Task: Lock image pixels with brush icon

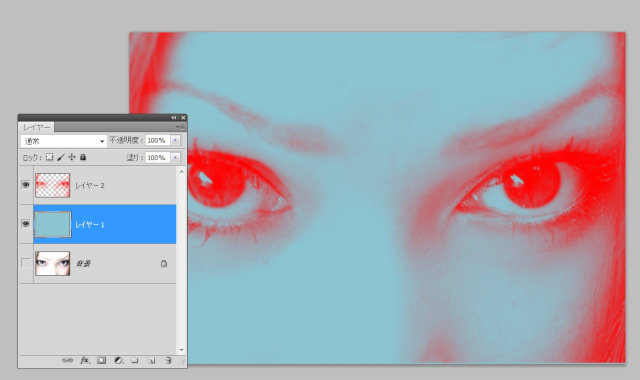Action: 60,157
